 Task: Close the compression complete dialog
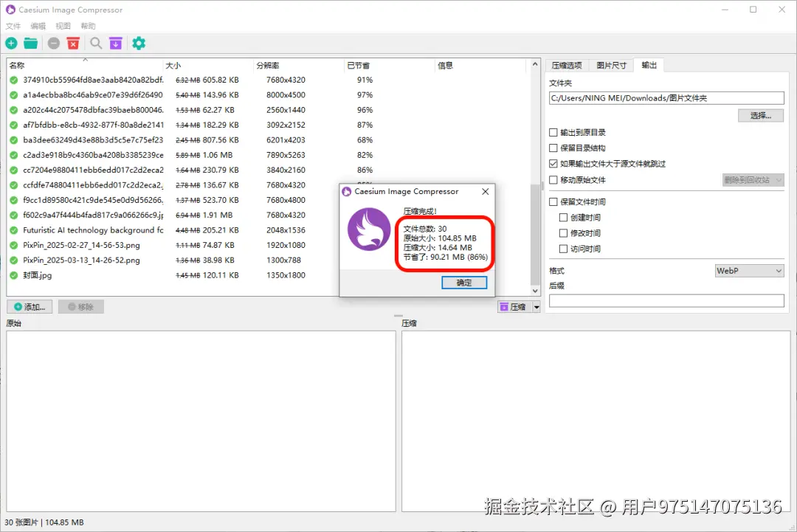click(x=486, y=192)
